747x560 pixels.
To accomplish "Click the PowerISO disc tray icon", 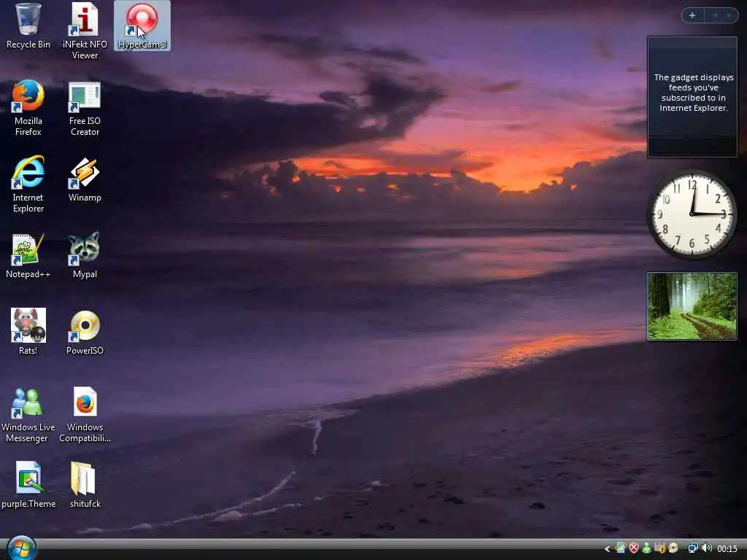I will [673, 548].
